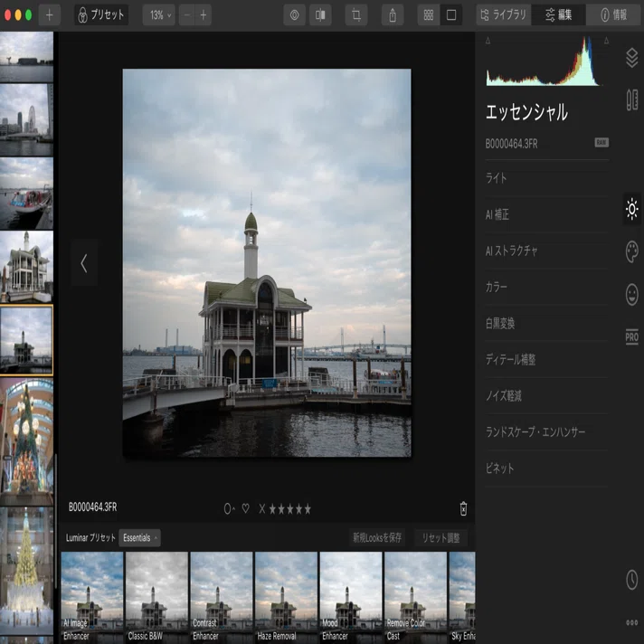Toggle the heart favorite flag
644x644 pixels.
pos(246,508)
